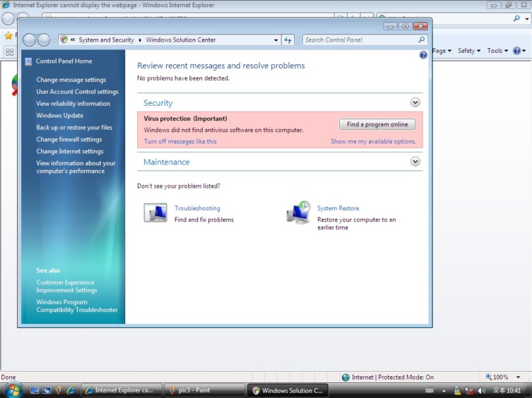Click the Forward arrow in Windows Solution Center

[44, 40]
